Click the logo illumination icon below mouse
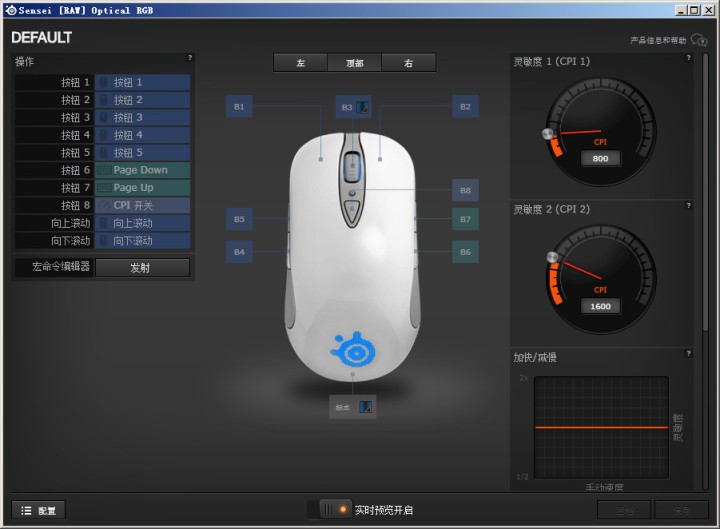This screenshot has width=720, height=529. (366, 407)
